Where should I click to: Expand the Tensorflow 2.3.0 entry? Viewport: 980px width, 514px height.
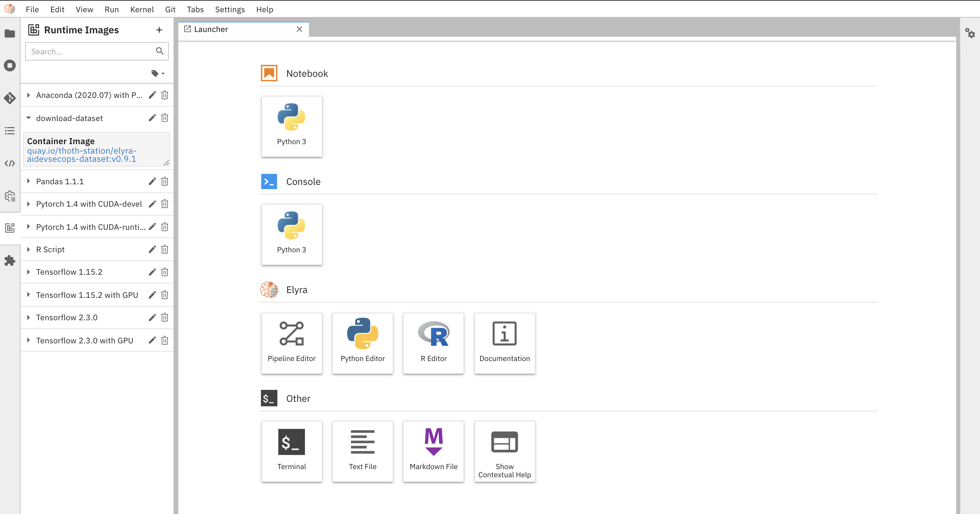[29, 318]
